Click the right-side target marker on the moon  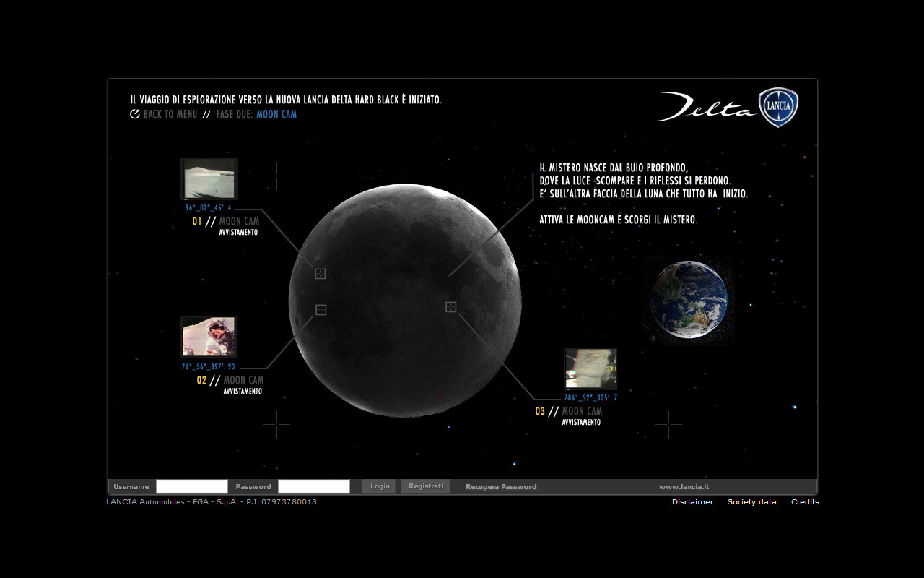pyautogui.click(x=450, y=307)
